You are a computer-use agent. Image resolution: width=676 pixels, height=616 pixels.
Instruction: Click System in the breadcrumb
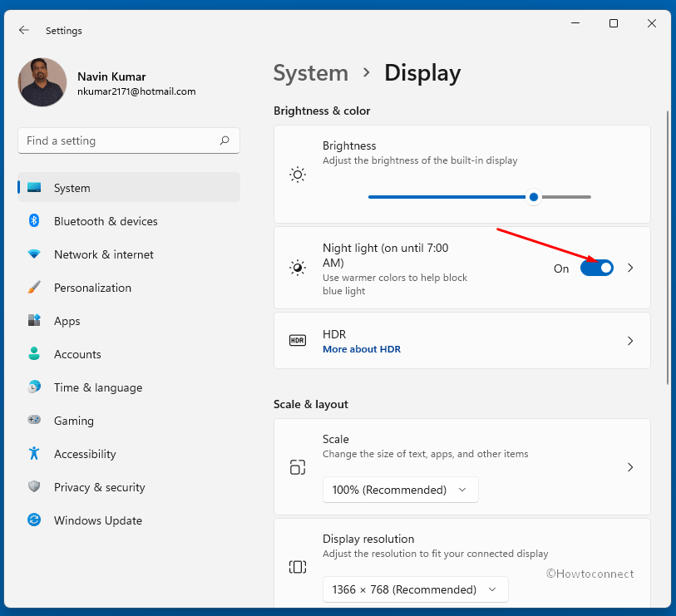[311, 73]
